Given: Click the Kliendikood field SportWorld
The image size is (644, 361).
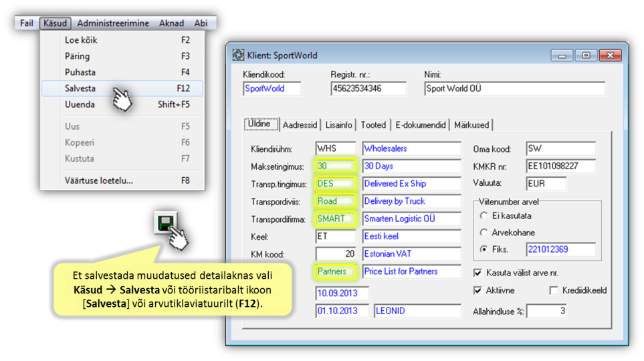Looking at the screenshot, I should tap(272, 88).
